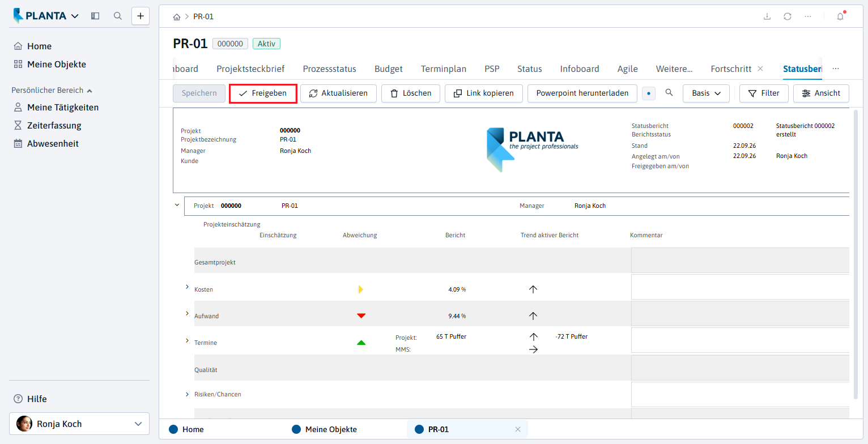Switch to the Terminplan tab
This screenshot has height=444, width=868.
point(444,69)
